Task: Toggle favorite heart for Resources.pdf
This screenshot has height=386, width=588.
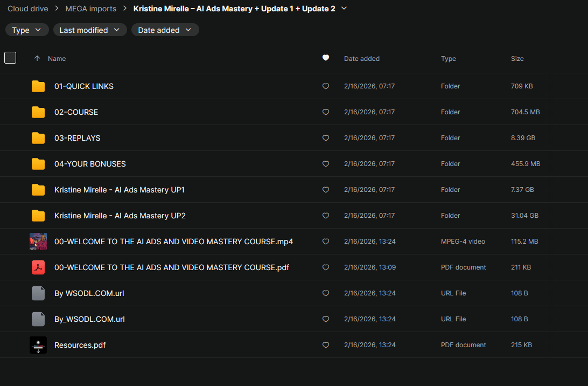Action: click(325, 345)
